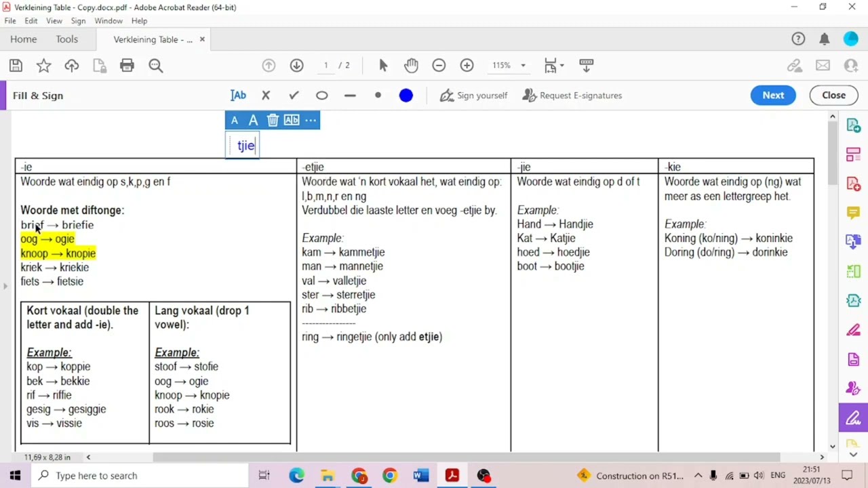Open the File menu

tap(10, 21)
